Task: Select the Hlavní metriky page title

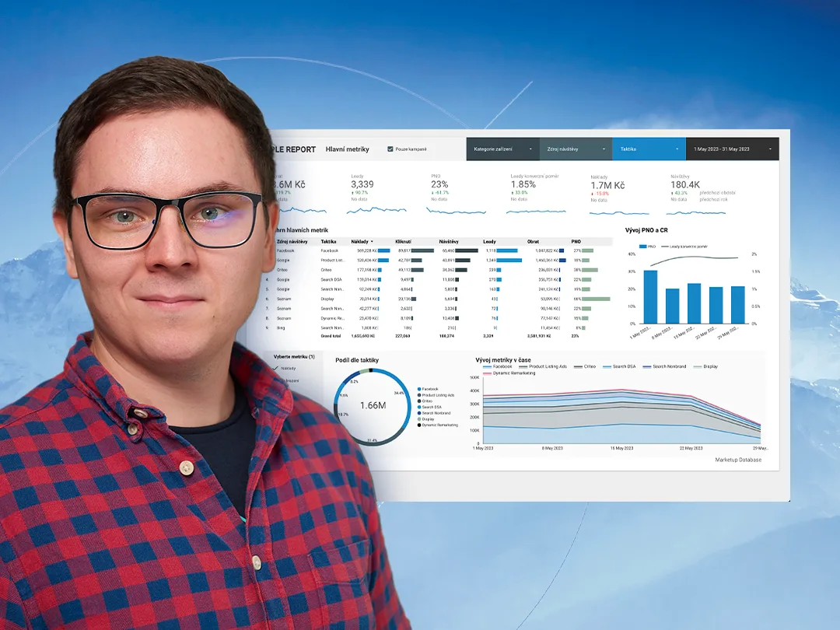Action: coord(347,149)
